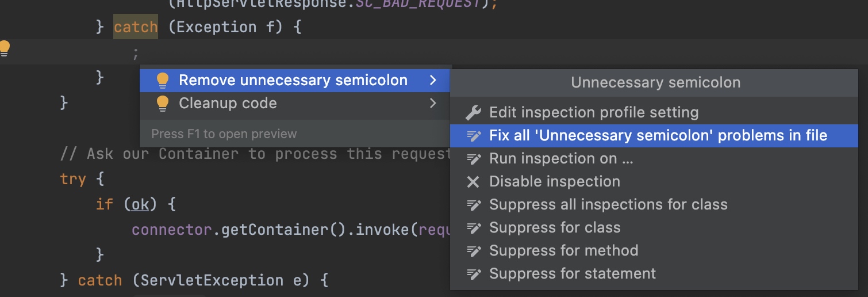Click pencil icon beside Suppress for method
The image size is (868, 297).
[473, 251]
